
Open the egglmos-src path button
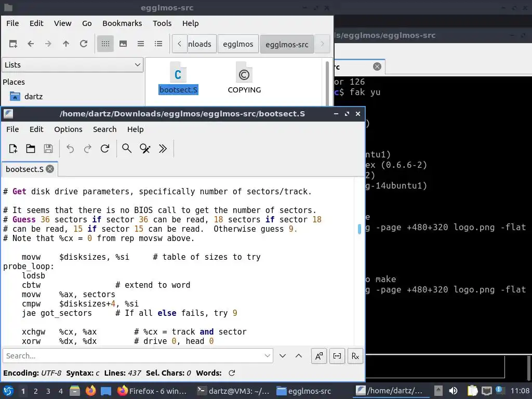click(x=287, y=44)
